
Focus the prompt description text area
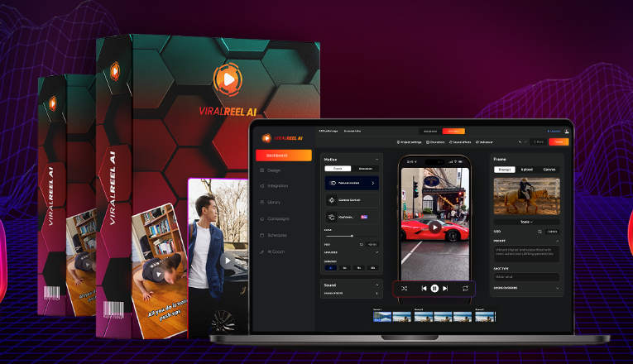pyautogui.click(x=526, y=254)
